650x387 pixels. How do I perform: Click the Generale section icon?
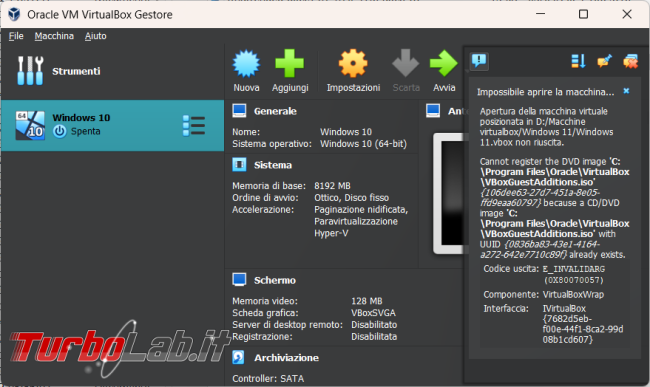(x=239, y=111)
